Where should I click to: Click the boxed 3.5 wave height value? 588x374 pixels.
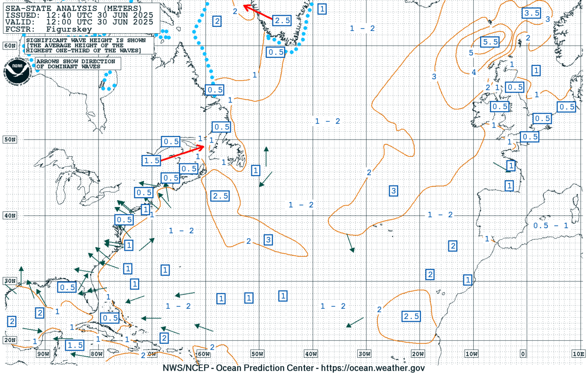coord(531,13)
